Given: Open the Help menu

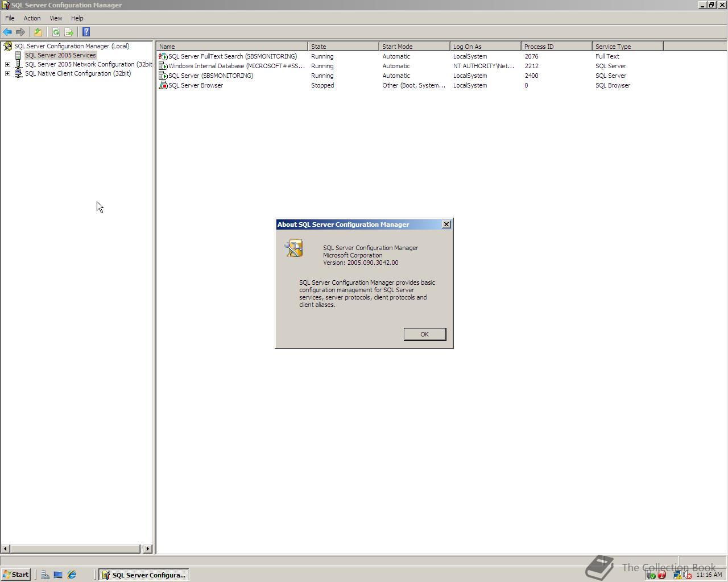Looking at the screenshot, I should [x=77, y=18].
